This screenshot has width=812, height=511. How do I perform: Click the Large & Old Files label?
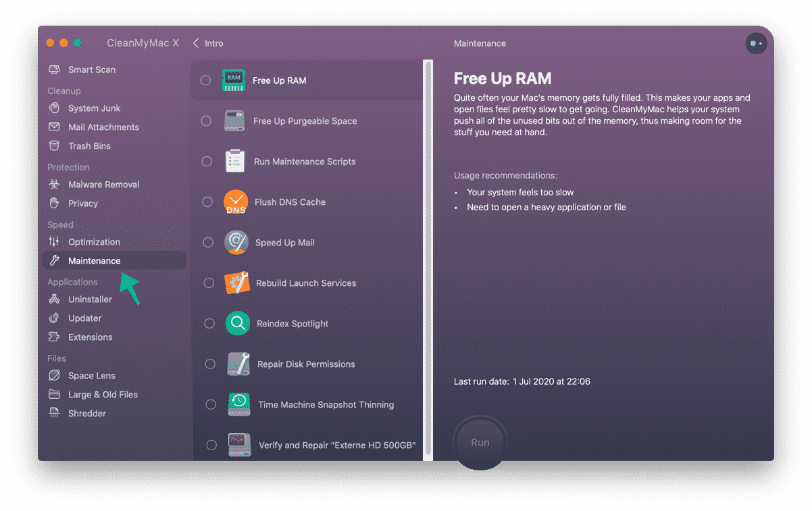click(x=103, y=395)
